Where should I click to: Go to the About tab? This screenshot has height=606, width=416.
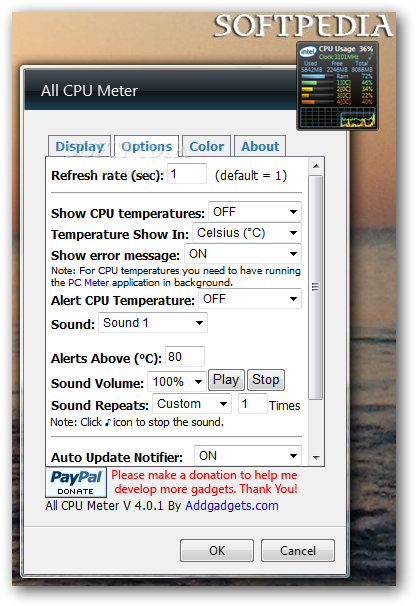click(x=260, y=146)
